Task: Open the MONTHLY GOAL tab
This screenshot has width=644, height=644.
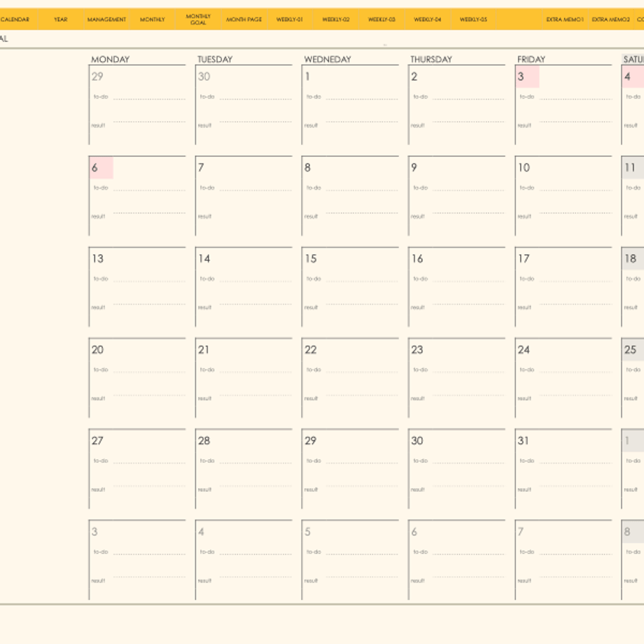Action: point(198,20)
